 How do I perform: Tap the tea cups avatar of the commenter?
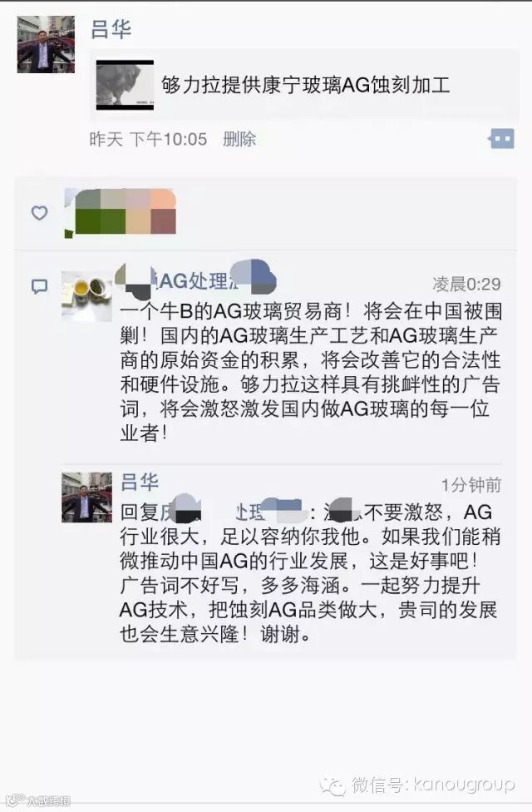click(x=87, y=296)
